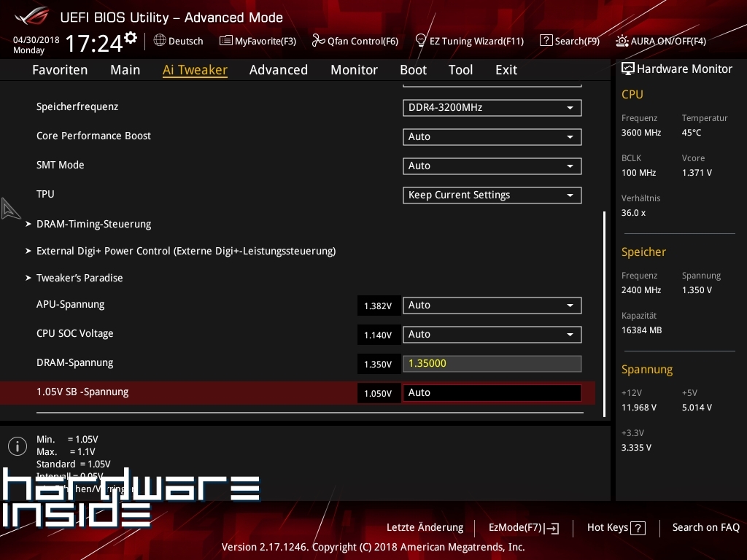The height and width of the screenshot is (560, 747).
Task: Open the Advanced tab
Action: [279, 70]
